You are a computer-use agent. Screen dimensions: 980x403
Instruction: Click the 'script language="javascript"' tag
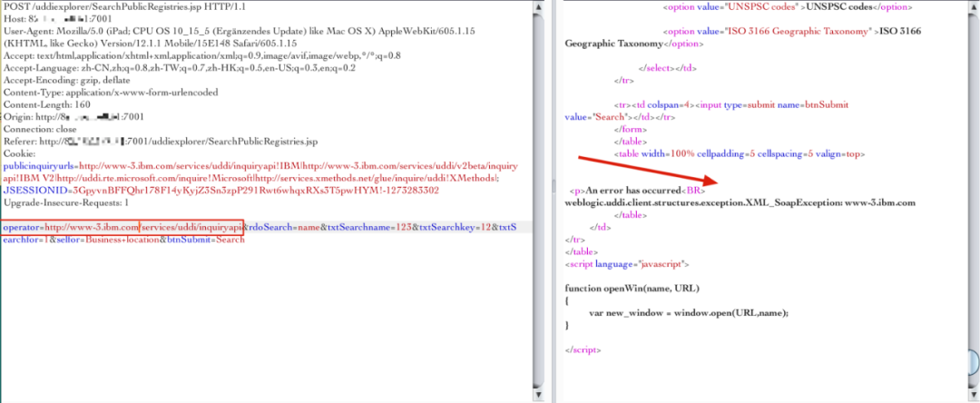point(626,263)
